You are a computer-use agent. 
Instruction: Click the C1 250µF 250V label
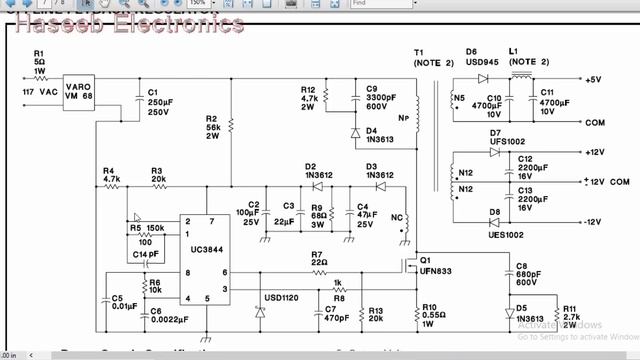pyautogui.click(x=160, y=102)
